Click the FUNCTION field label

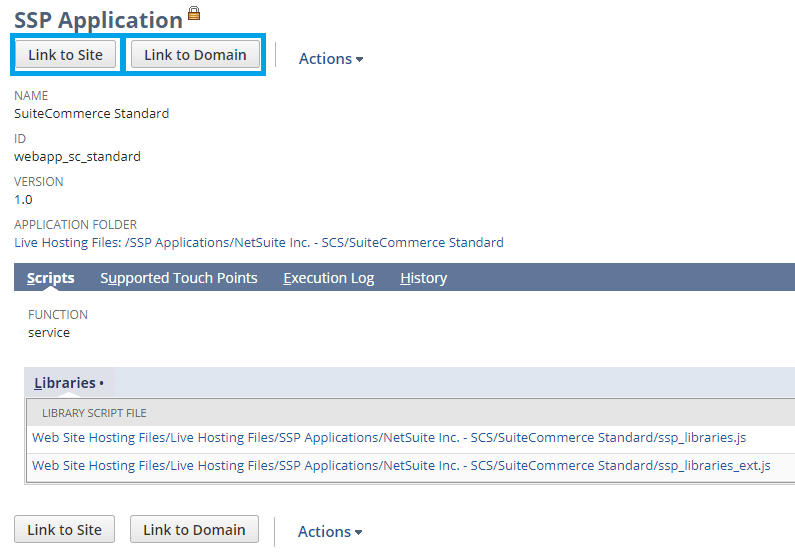pyautogui.click(x=58, y=314)
